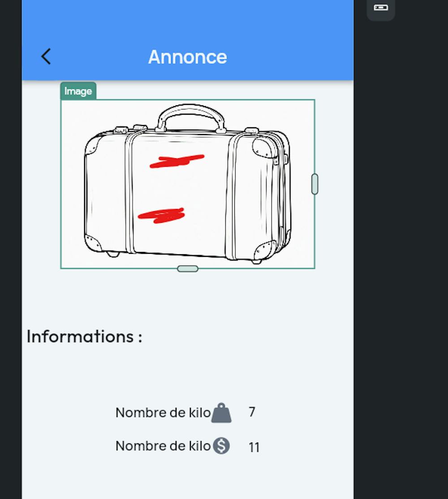Click the bottom-edge resize handle of image
Viewport: 448px width, 499px height.
[188, 269]
